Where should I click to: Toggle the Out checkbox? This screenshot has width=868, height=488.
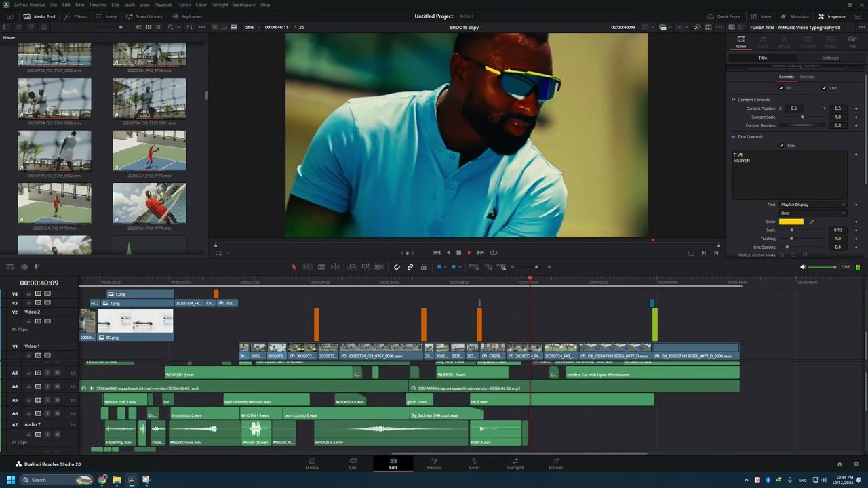point(825,88)
